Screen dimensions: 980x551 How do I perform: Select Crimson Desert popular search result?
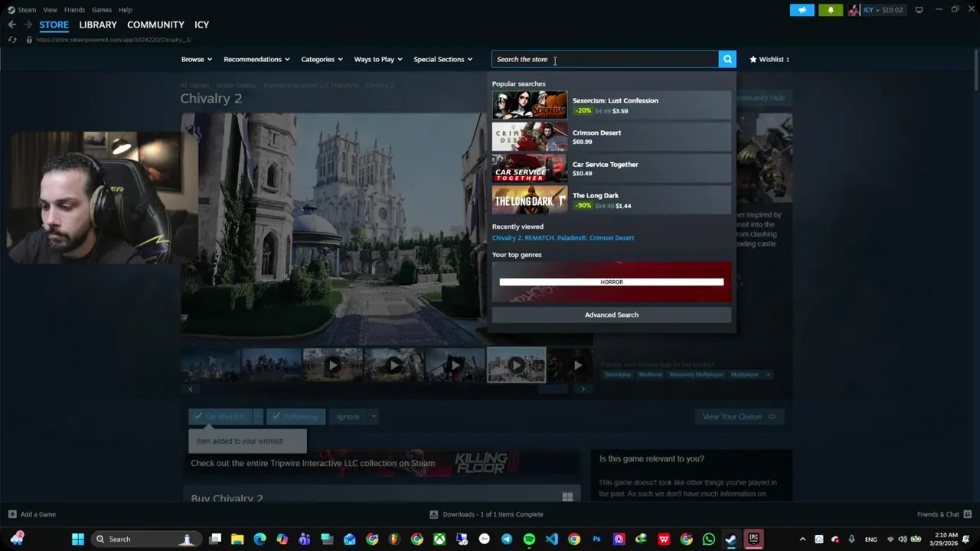point(612,137)
